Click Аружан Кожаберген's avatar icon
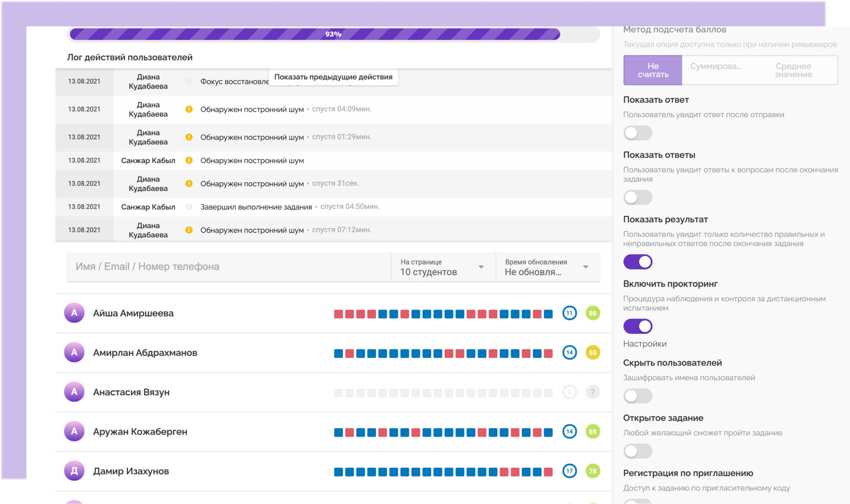850x504 pixels. 74,432
